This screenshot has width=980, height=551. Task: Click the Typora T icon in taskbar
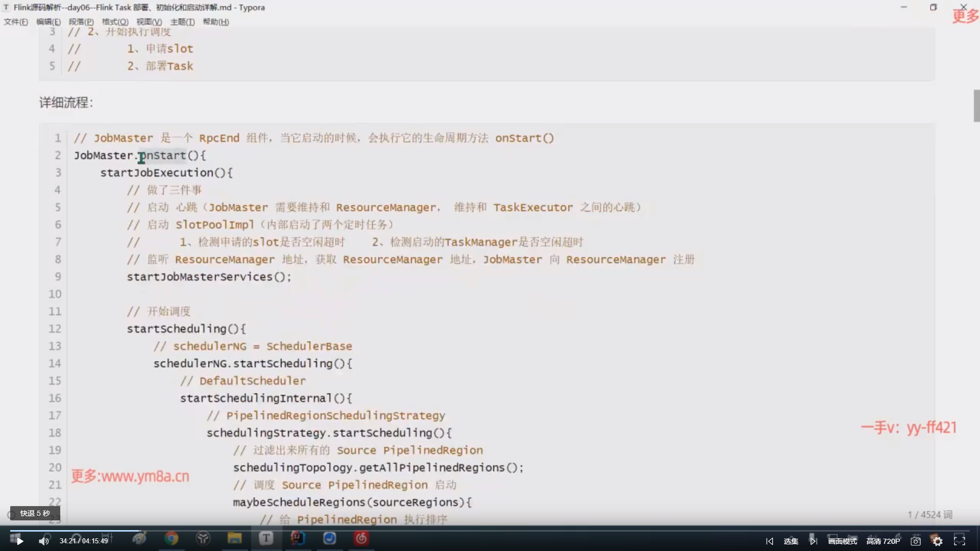click(x=266, y=538)
